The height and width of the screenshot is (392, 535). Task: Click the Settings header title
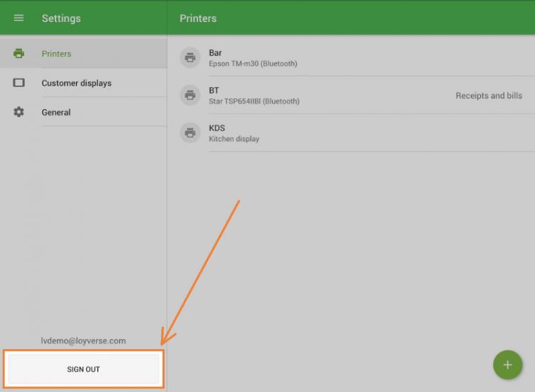[x=61, y=19]
